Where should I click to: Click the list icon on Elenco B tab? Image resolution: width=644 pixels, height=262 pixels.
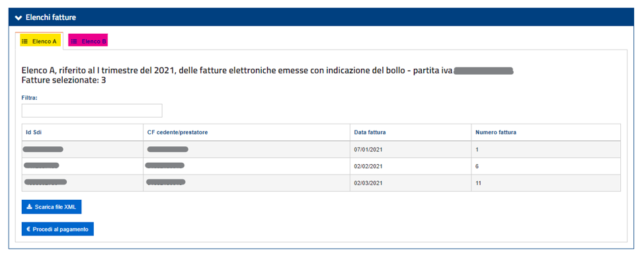point(74,42)
